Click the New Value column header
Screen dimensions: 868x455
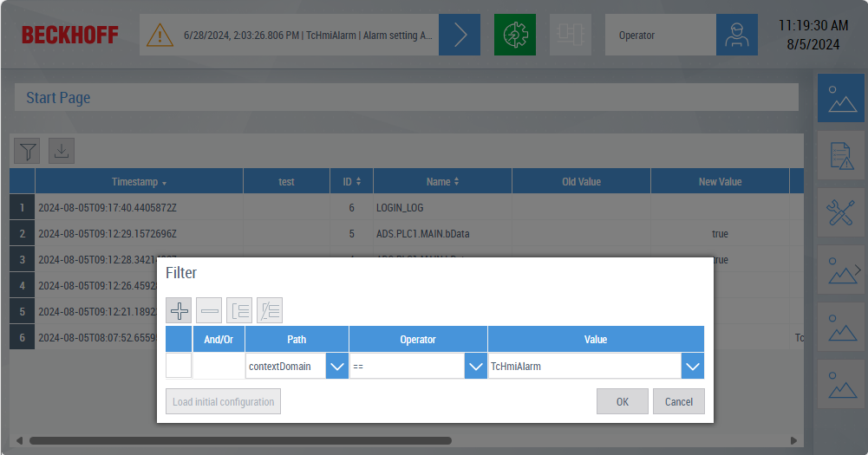tap(720, 181)
